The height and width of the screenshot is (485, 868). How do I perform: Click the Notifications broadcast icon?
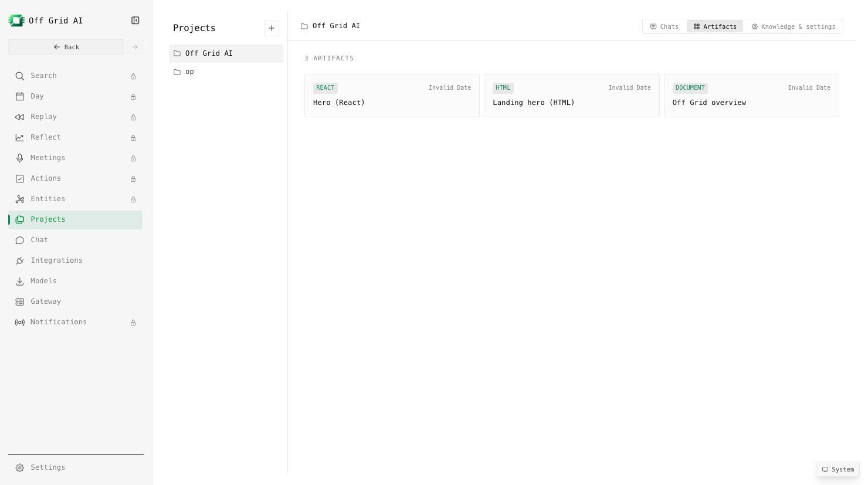pos(20,322)
